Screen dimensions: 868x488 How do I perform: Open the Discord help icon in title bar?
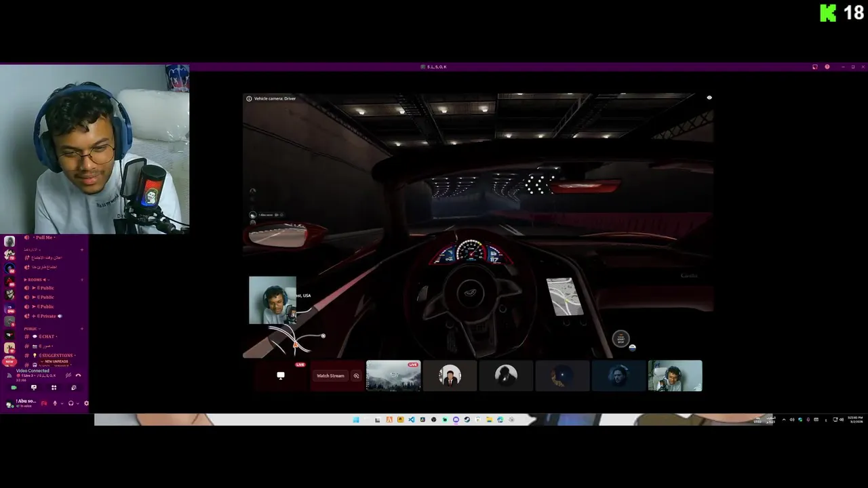click(x=827, y=67)
